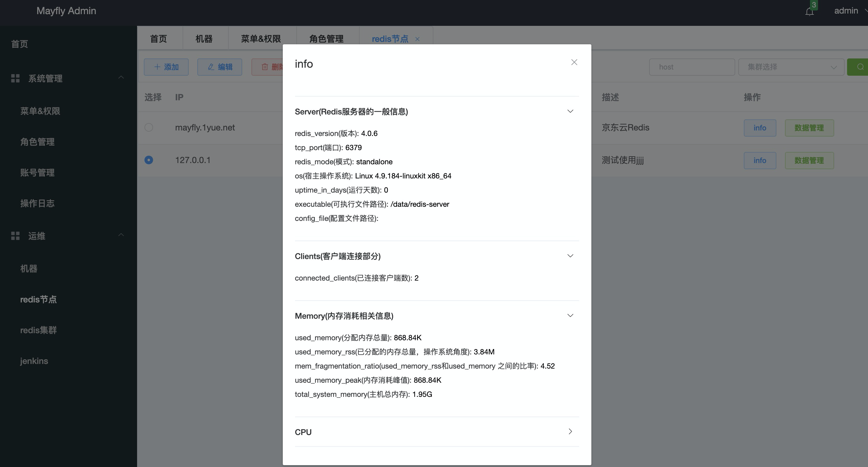Click the total_system_memory 1.95G line

coord(363,394)
